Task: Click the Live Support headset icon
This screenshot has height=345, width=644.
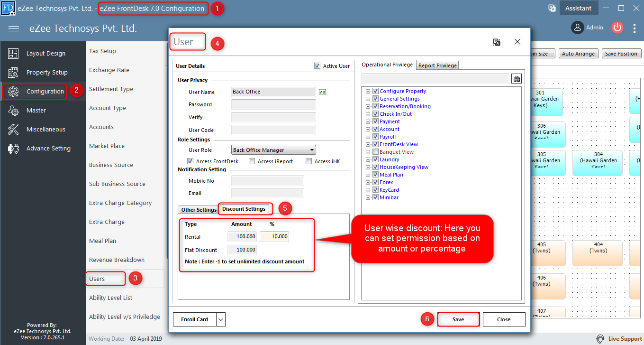Action: pos(600,339)
